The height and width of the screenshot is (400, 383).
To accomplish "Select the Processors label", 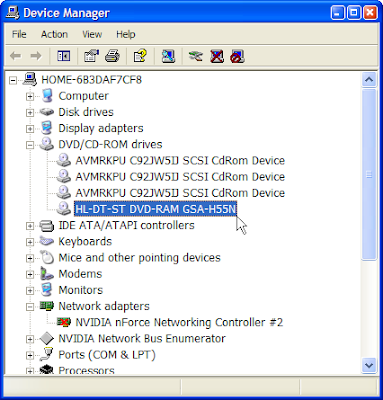I will pyautogui.click(x=86, y=370).
